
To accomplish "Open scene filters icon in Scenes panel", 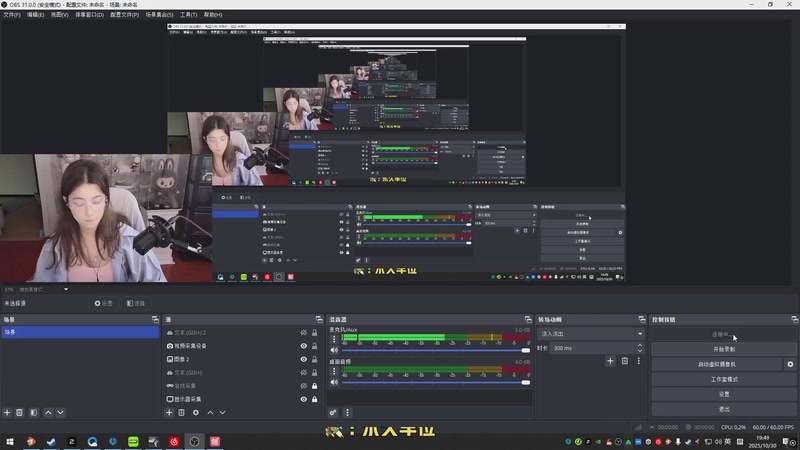I will [x=34, y=412].
